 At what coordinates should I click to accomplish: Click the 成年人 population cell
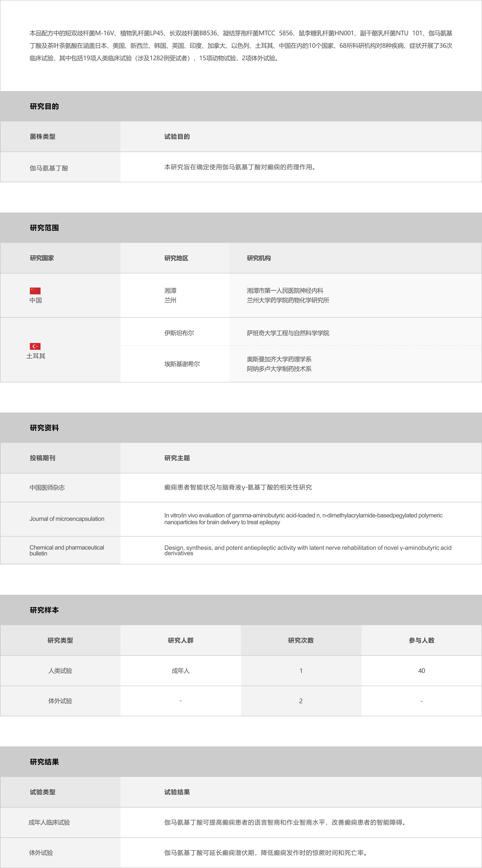click(181, 671)
